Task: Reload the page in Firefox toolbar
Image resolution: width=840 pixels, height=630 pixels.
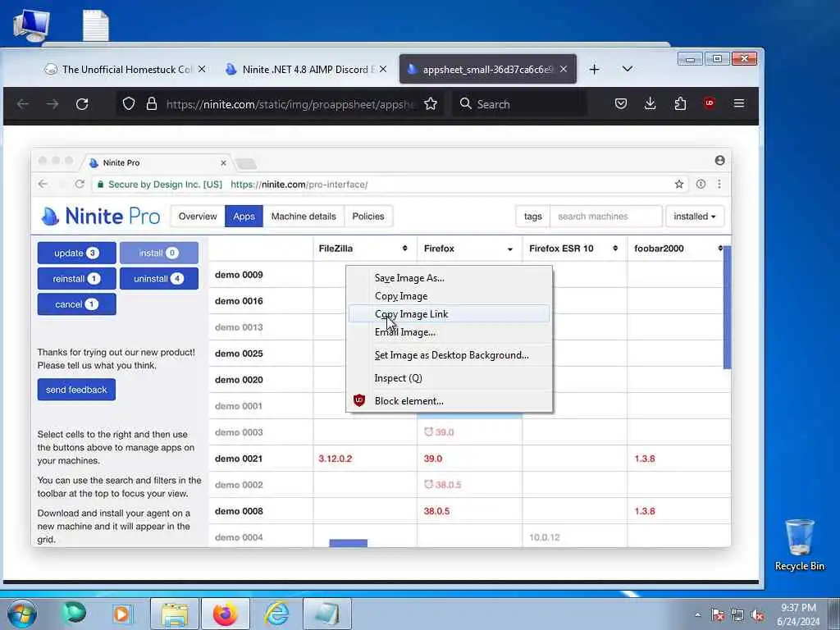Action: point(82,104)
